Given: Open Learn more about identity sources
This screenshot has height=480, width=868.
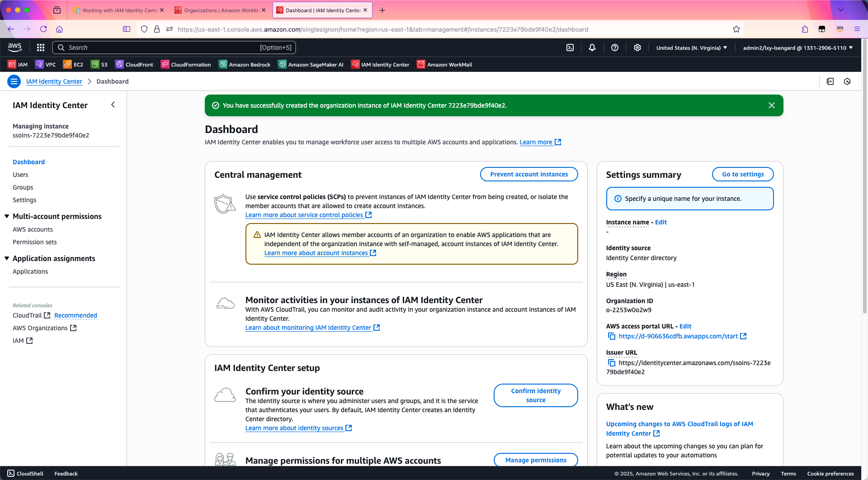Looking at the screenshot, I should coord(298,428).
